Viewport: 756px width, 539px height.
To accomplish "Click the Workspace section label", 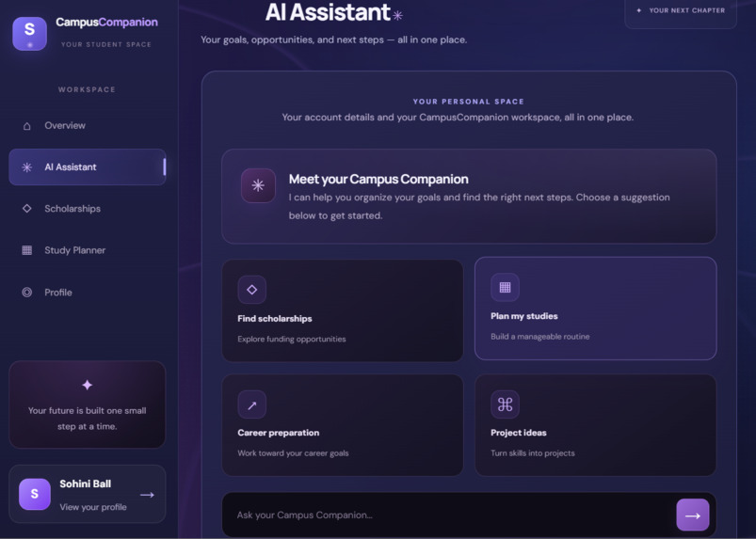I will (87, 89).
